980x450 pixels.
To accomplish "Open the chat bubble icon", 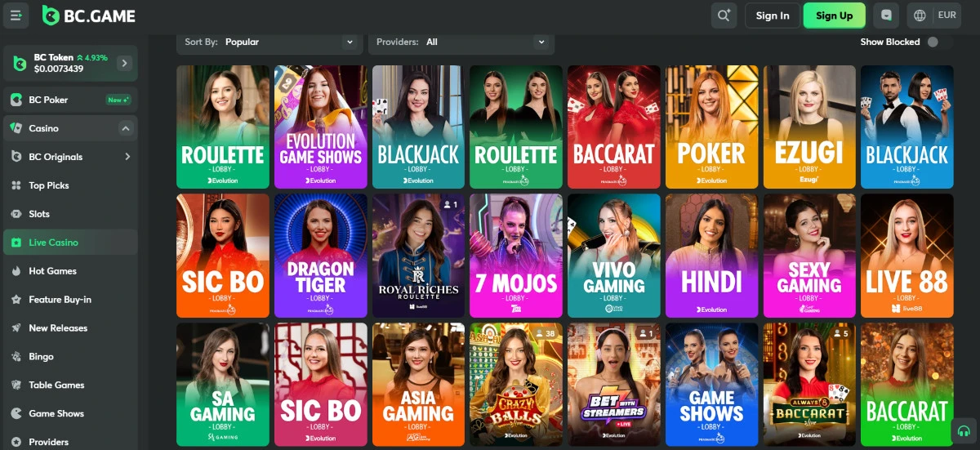I will pyautogui.click(x=885, y=16).
